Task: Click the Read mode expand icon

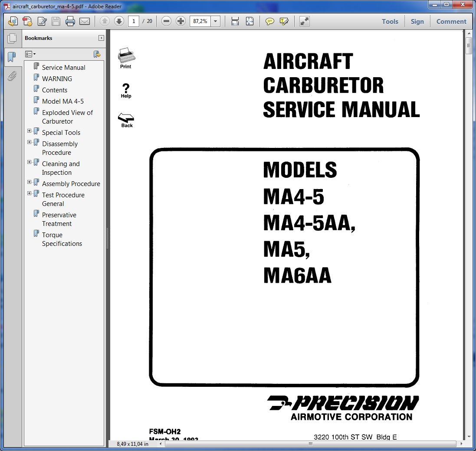Action: click(x=304, y=21)
